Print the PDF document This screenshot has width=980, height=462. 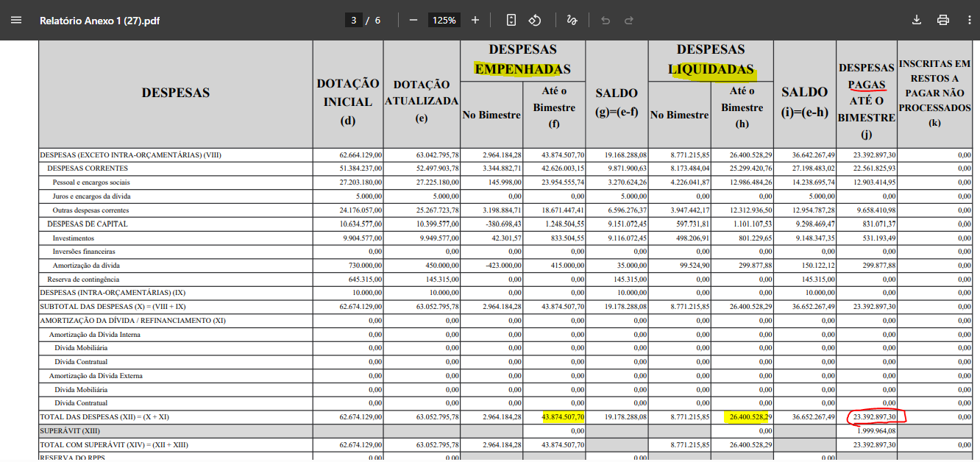pyautogui.click(x=943, y=20)
